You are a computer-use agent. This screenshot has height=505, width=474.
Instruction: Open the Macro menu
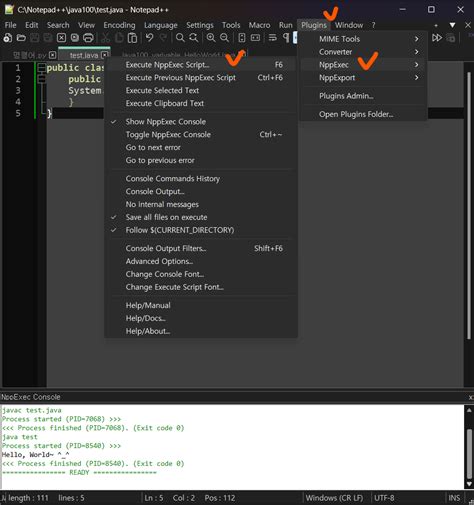pos(259,25)
